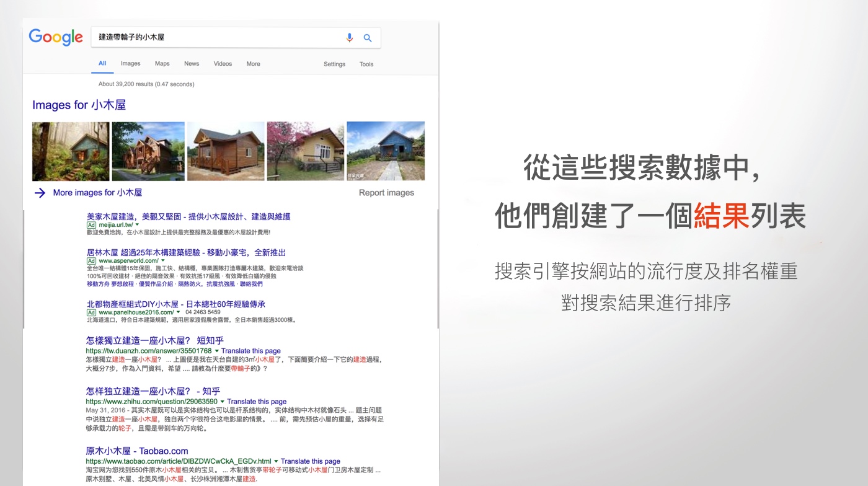The image size is (868, 486).
Task: Click 'More images for 小木屋' link
Action: (x=97, y=193)
